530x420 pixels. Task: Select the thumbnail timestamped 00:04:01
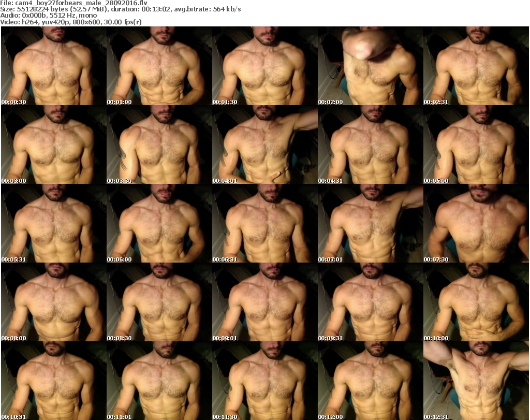click(264, 145)
